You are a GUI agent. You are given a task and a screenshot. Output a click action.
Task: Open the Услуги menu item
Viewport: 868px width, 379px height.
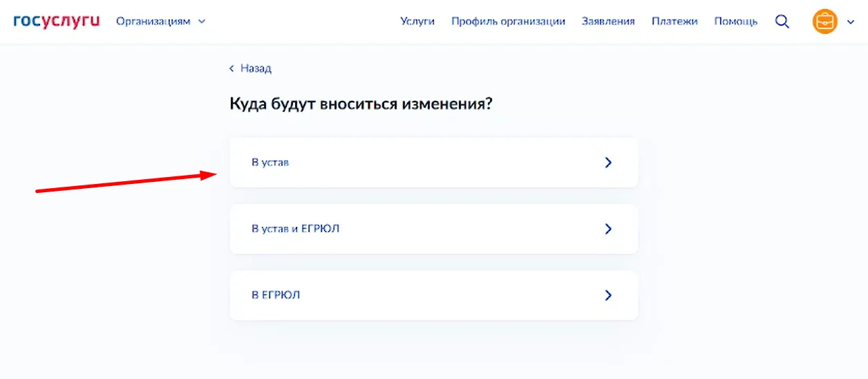click(x=417, y=21)
